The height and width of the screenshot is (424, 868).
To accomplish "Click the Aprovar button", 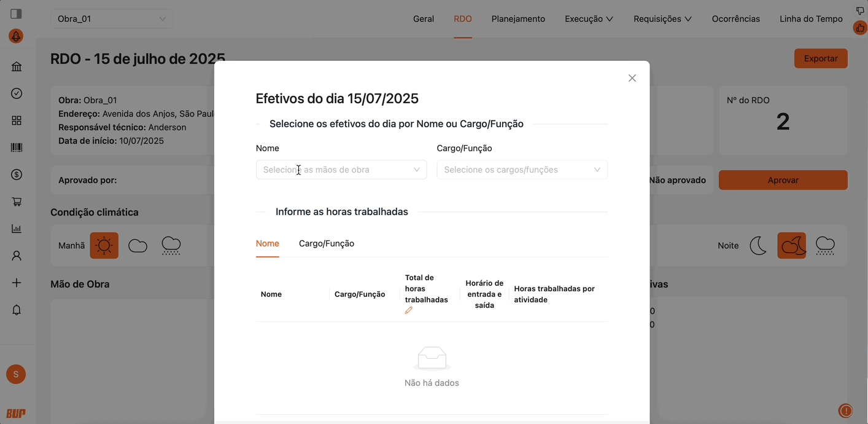I will click(x=783, y=180).
